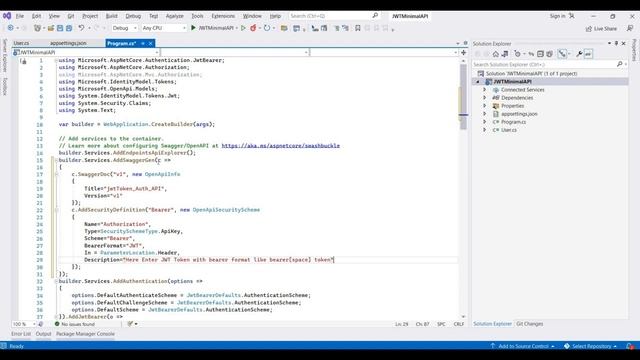Toggle the track active item button in Solution Explorer
Viewport: 640px width, 360px height.
tap(562, 54)
